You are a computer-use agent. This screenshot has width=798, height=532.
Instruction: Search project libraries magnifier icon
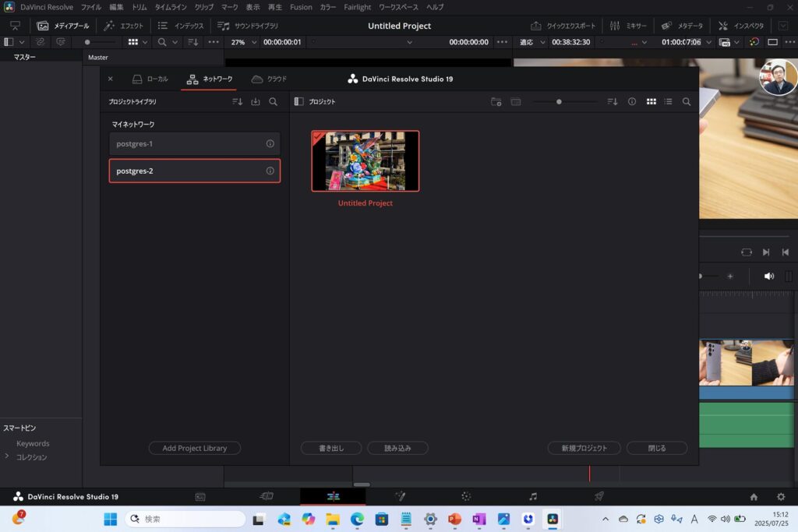click(x=274, y=102)
